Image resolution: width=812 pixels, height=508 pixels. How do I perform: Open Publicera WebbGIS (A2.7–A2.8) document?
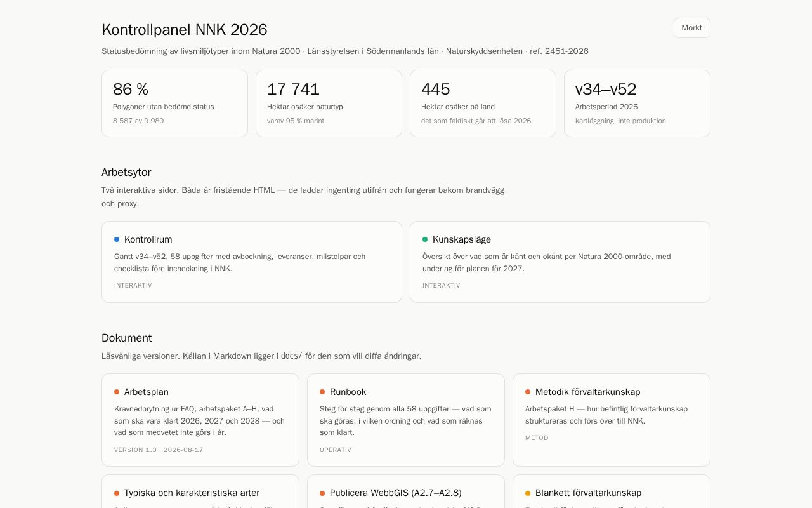tap(406, 491)
